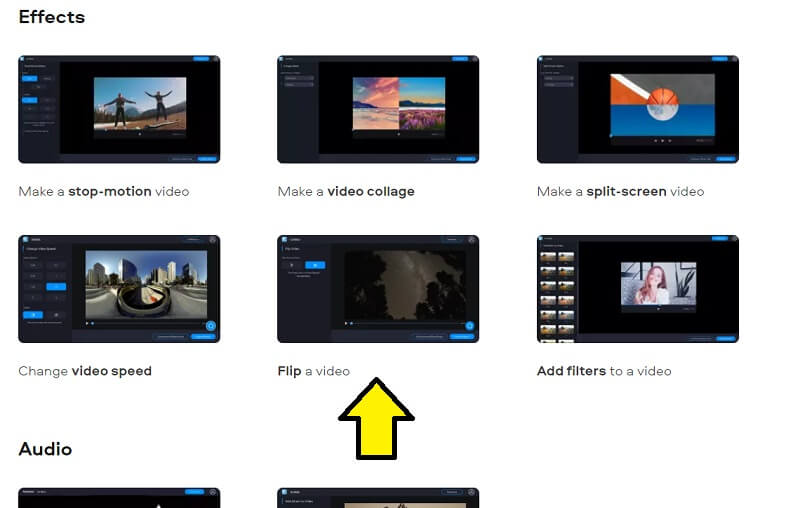Open the Flip a video thumbnail
The width and height of the screenshot is (800, 508).
(378, 289)
